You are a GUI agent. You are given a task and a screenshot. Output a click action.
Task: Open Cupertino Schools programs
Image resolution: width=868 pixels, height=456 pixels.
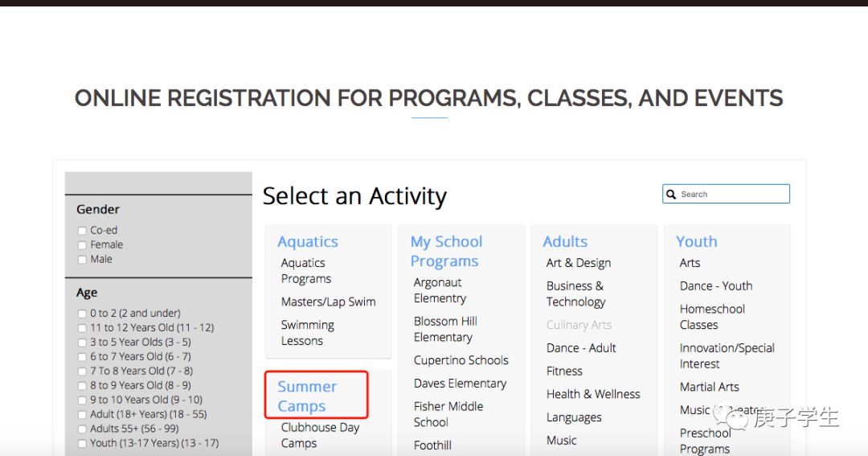[461, 360]
